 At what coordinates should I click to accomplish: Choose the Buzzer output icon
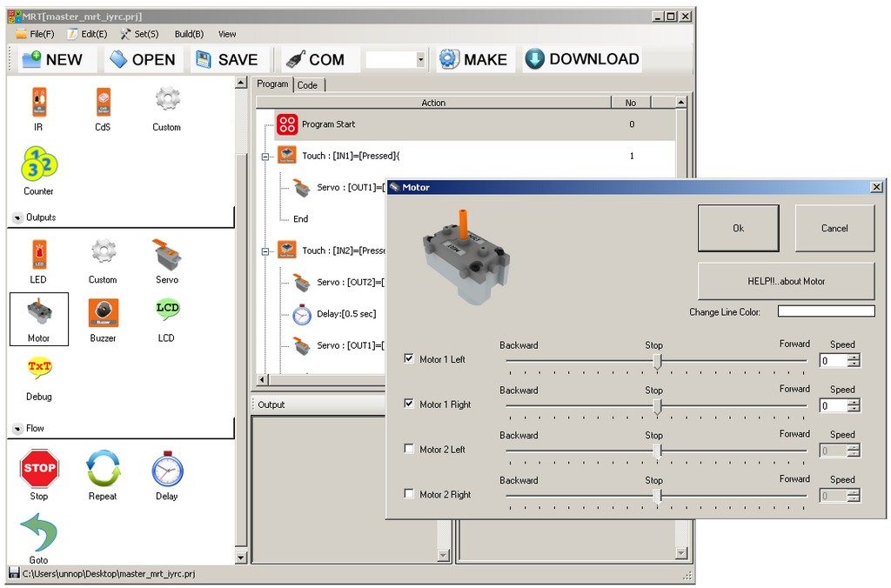tap(103, 312)
